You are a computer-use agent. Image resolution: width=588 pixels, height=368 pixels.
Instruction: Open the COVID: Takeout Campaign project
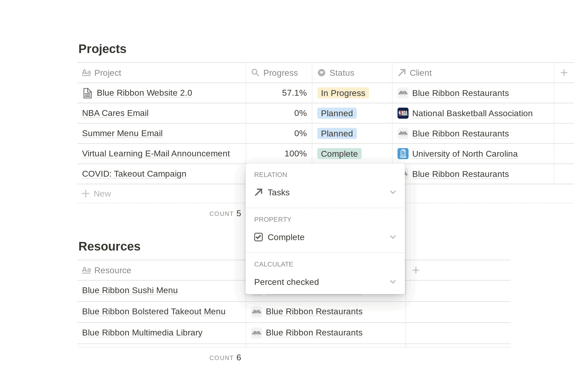click(134, 174)
